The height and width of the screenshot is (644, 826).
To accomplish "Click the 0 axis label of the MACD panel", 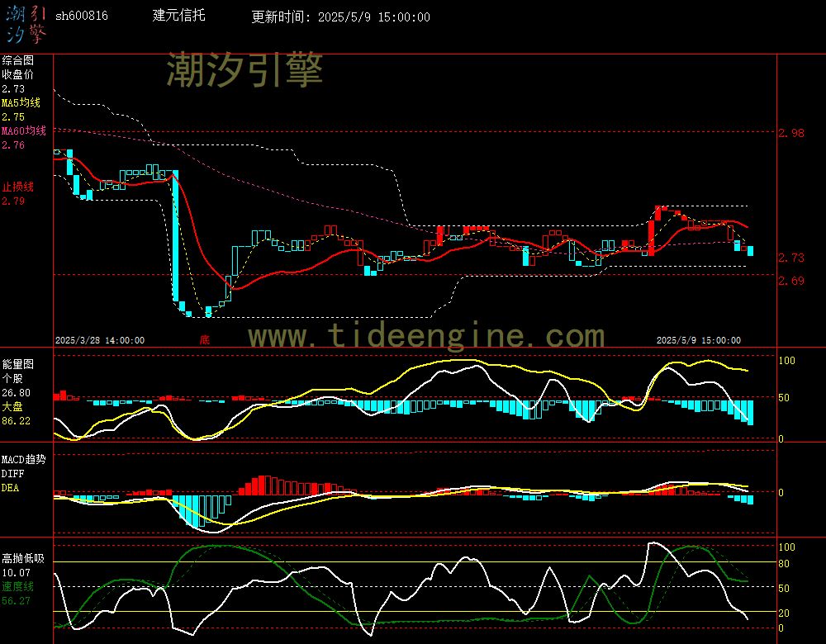I will click(x=781, y=492).
